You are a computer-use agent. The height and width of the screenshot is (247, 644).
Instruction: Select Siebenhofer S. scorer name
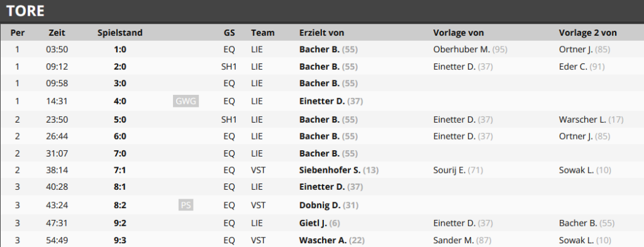click(x=330, y=170)
